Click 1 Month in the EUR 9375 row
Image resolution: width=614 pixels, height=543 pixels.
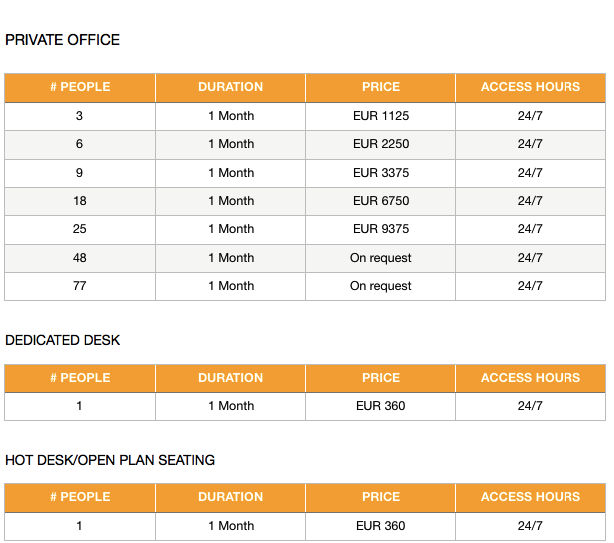[231, 229]
